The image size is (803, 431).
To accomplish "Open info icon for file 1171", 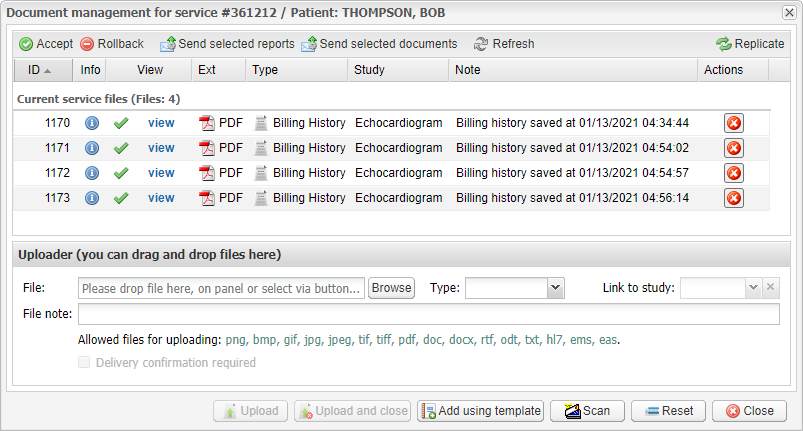I will pyautogui.click(x=92, y=148).
